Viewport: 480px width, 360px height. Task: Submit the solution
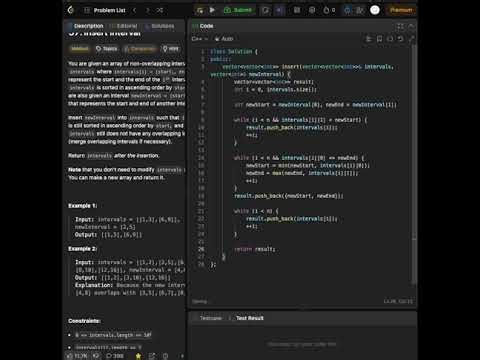tap(238, 10)
